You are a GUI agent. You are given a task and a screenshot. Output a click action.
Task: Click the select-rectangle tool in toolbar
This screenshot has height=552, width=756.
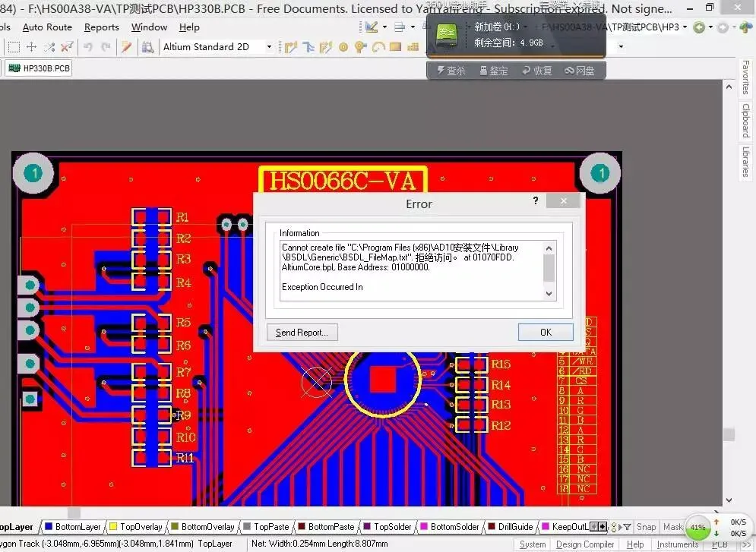tap(13, 47)
